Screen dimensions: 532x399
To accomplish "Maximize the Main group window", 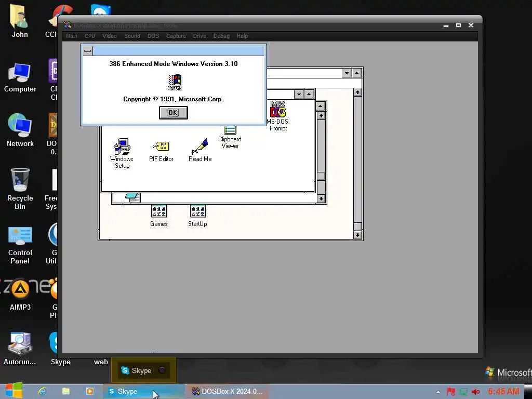I will click(309, 95).
